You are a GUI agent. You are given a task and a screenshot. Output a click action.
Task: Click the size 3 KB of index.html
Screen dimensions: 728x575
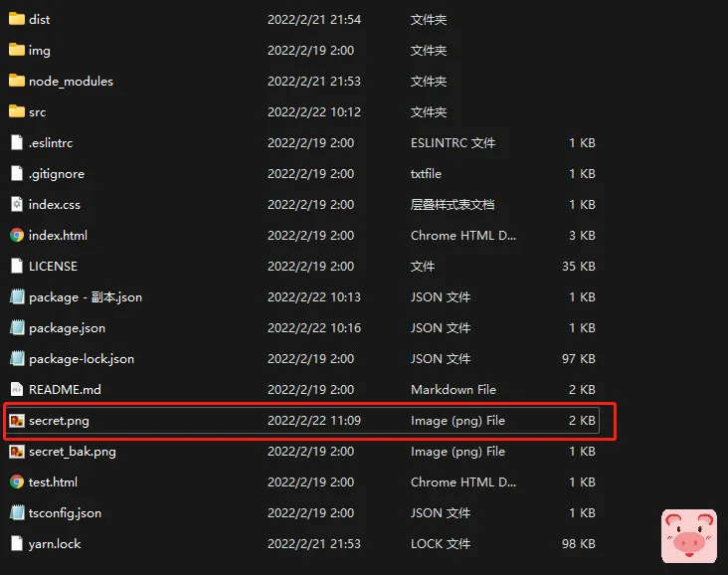coord(582,236)
